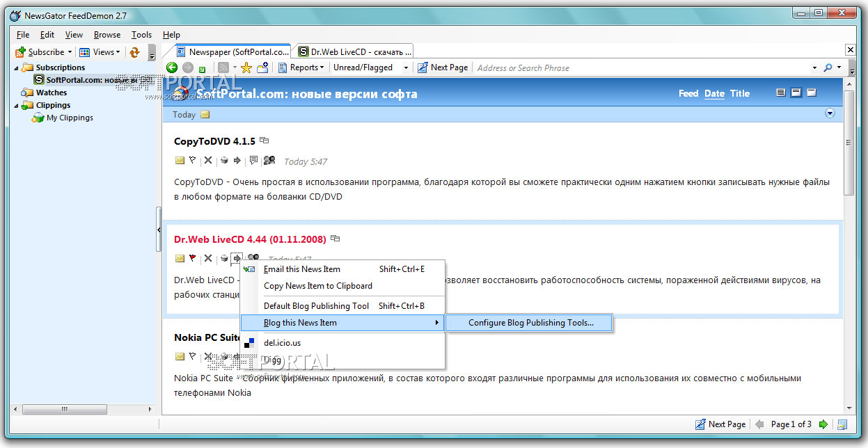Unflag the red flag on Dr.Web LiveCD
The height and width of the screenshot is (448, 868).
point(192,259)
